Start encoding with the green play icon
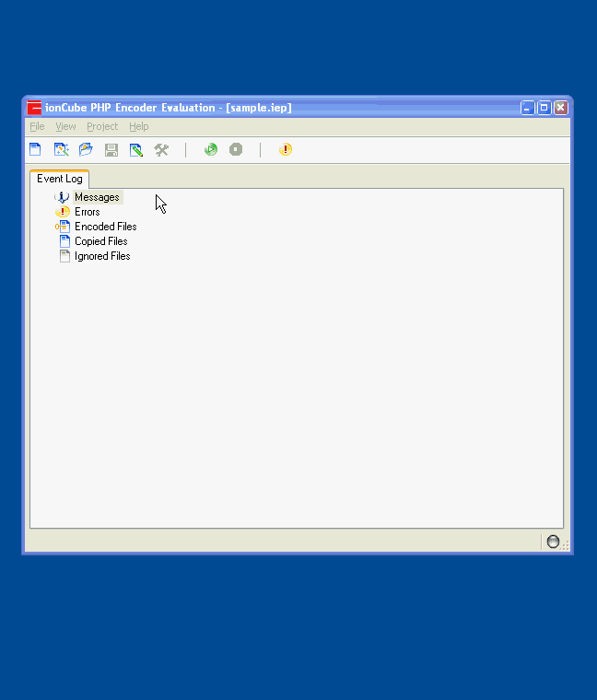 coord(211,149)
